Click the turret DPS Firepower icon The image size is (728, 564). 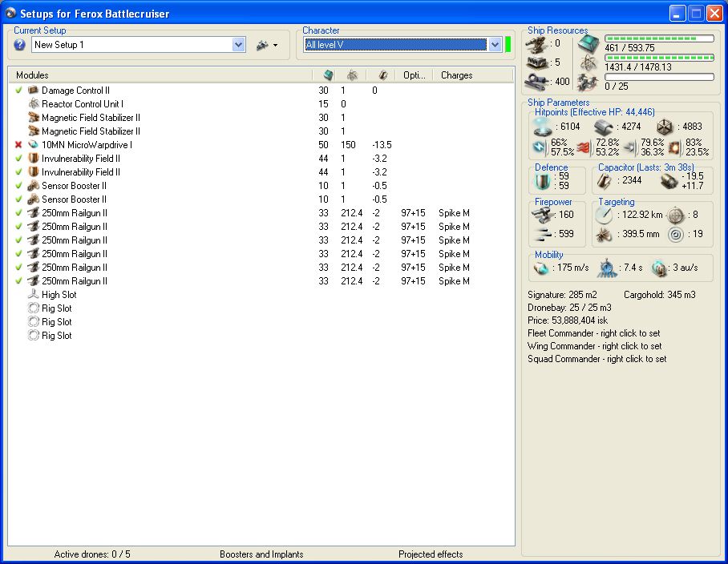click(x=542, y=216)
